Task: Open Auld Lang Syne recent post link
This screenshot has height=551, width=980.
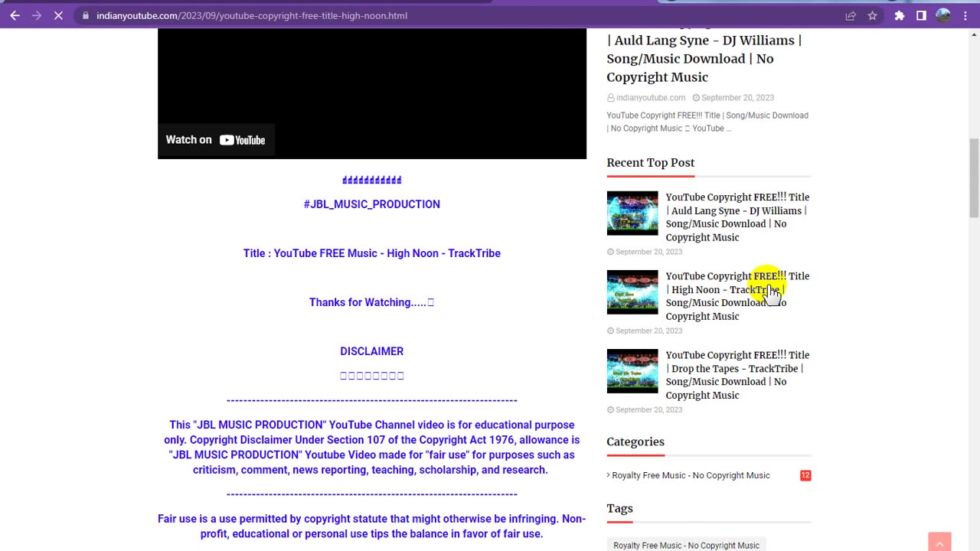Action: click(737, 217)
